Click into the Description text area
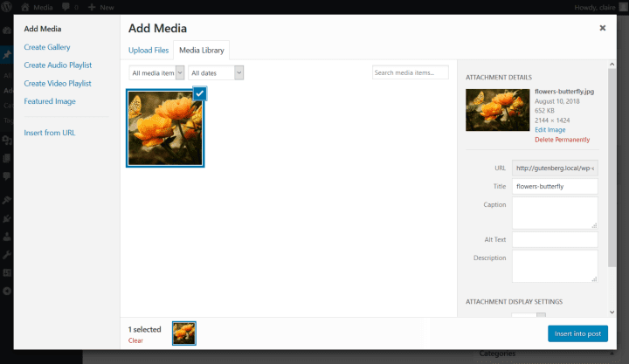 click(x=555, y=266)
